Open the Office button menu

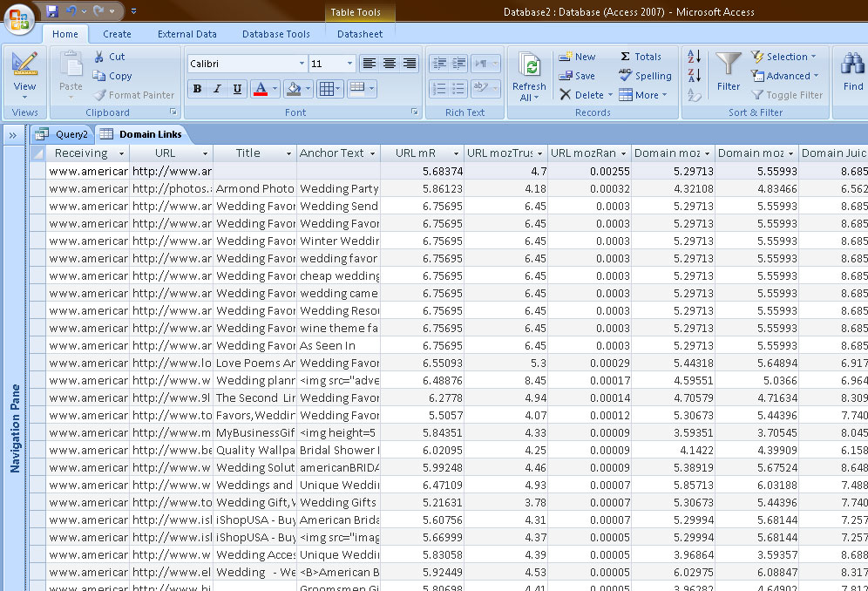pos(19,19)
